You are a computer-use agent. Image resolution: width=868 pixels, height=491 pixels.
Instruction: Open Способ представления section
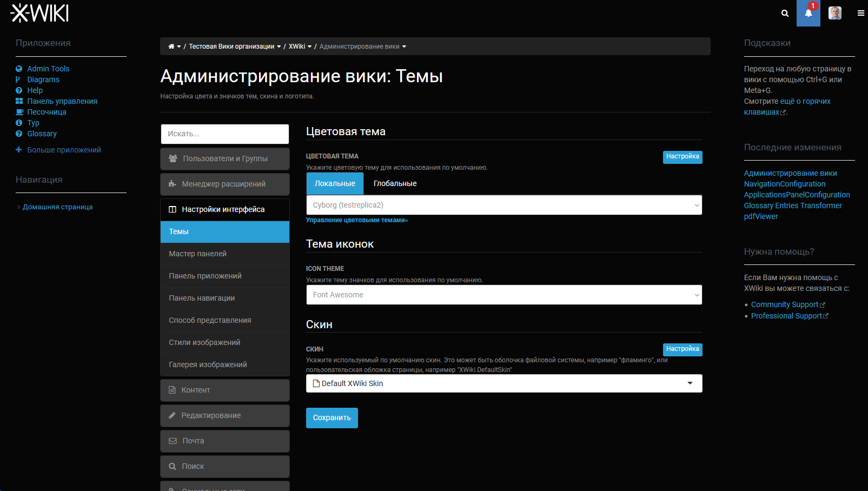tap(225, 321)
